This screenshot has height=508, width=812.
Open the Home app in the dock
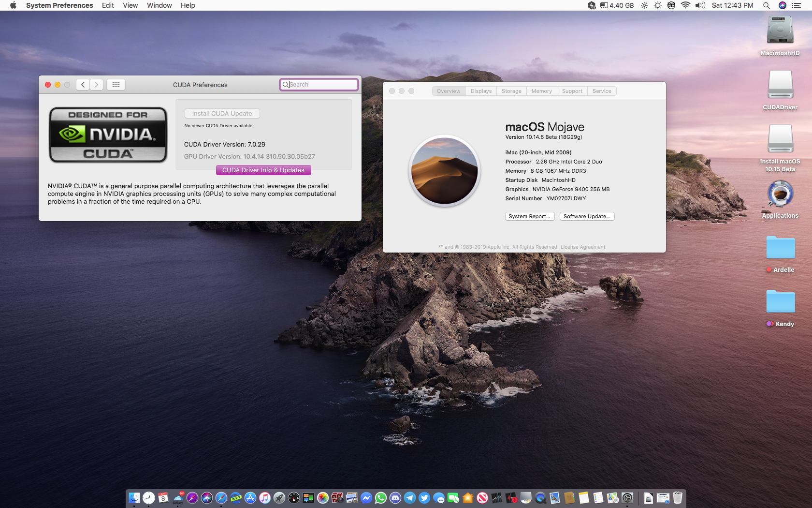[468, 498]
